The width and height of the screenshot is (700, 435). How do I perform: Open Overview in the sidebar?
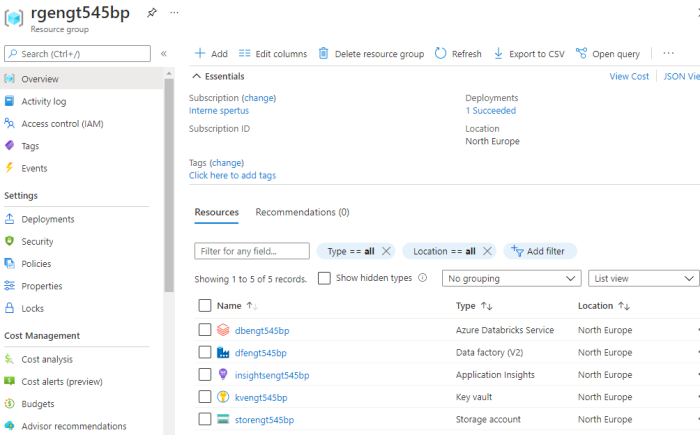[x=82, y=79]
